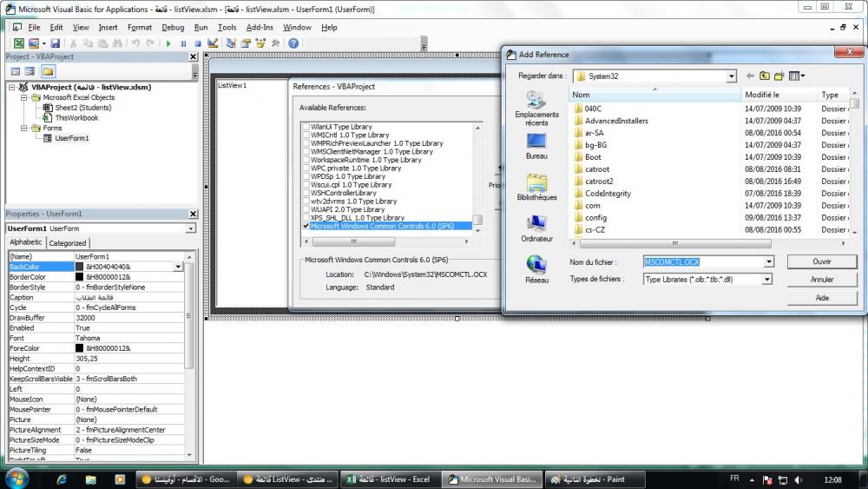This screenshot has width=868, height=489.
Task: Switch to Categorized properties tab
Action: click(x=68, y=243)
